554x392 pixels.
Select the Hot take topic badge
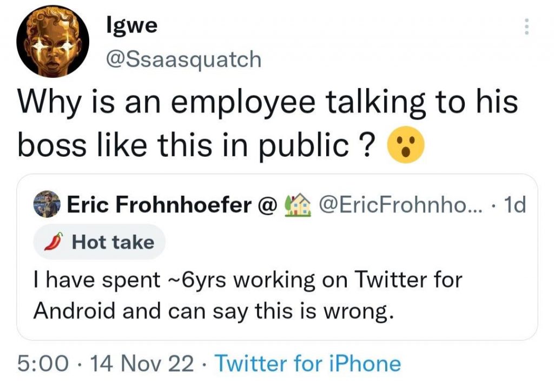99,242
